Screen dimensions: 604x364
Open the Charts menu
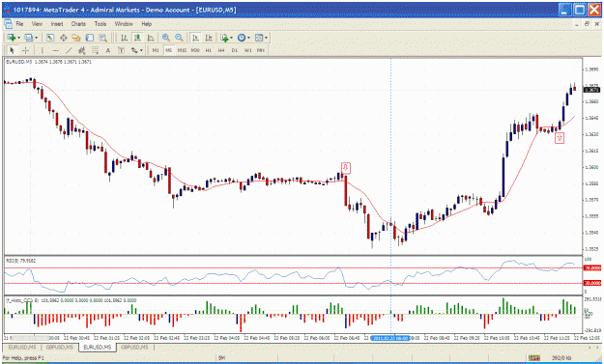78,24
